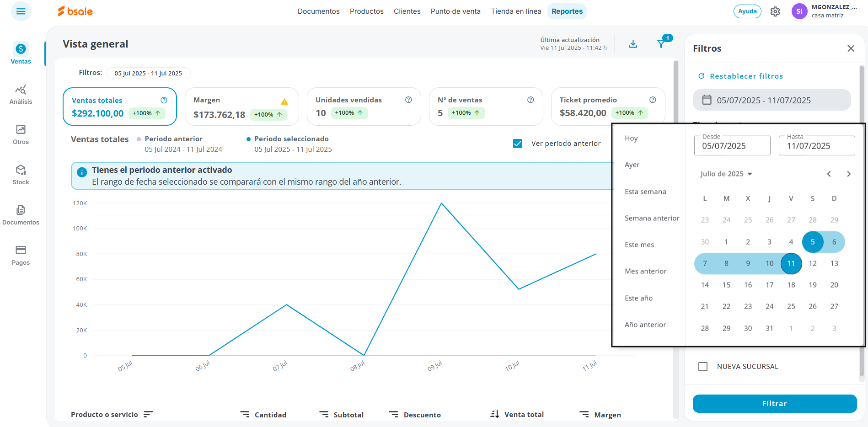Open Documentos in the sidebar
Screen dimensions: 868x427
pyautogui.click(x=21, y=215)
